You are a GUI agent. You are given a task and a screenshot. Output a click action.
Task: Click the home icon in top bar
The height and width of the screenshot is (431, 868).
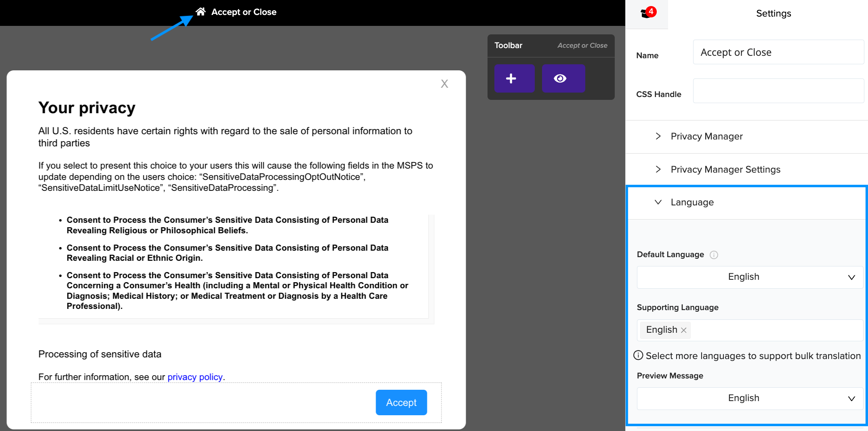(200, 12)
